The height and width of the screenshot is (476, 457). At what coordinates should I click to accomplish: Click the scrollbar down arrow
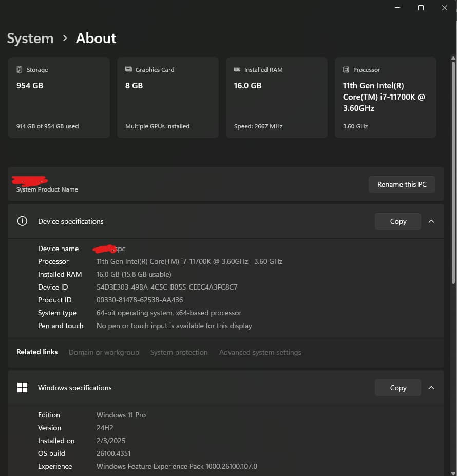pos(453,473)
